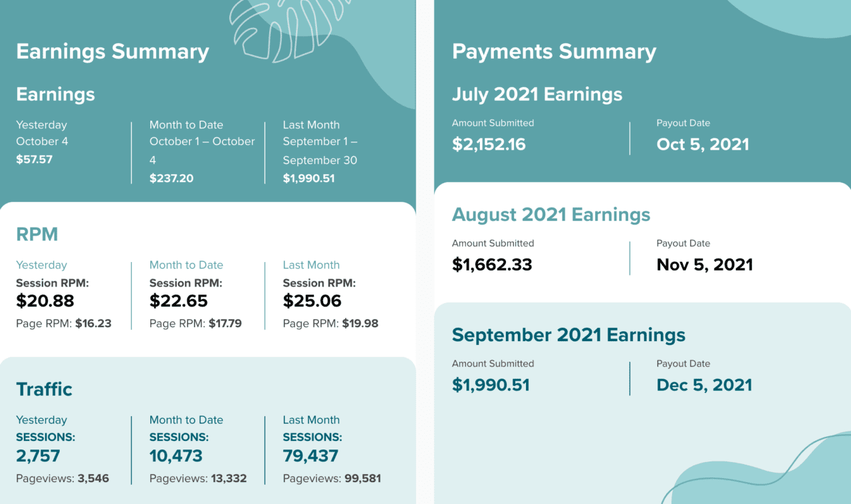
Task: Click last month's pageviews 99,581
Action: click(362, 479)
